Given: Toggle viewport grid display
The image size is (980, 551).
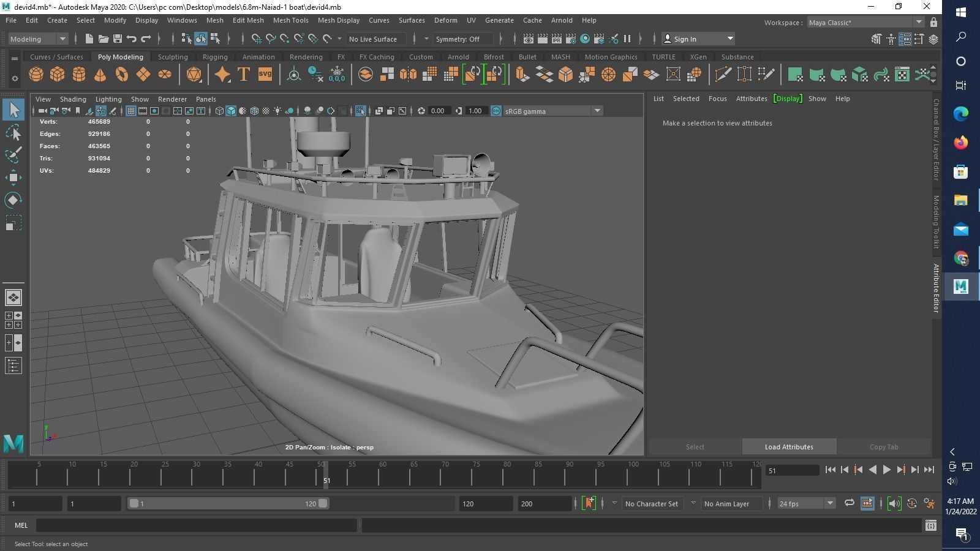Looking at the screenshot, I should coord(131,111).
